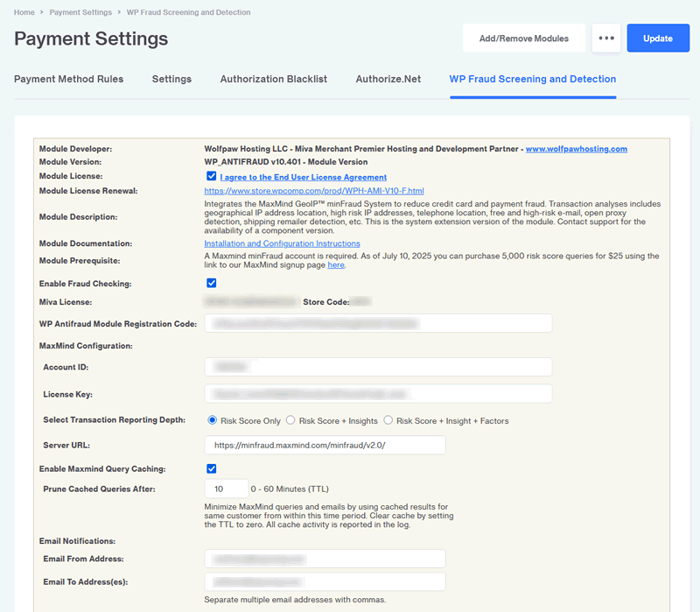Disable Maxmind Query Caching checkbox

click(211, 469)
